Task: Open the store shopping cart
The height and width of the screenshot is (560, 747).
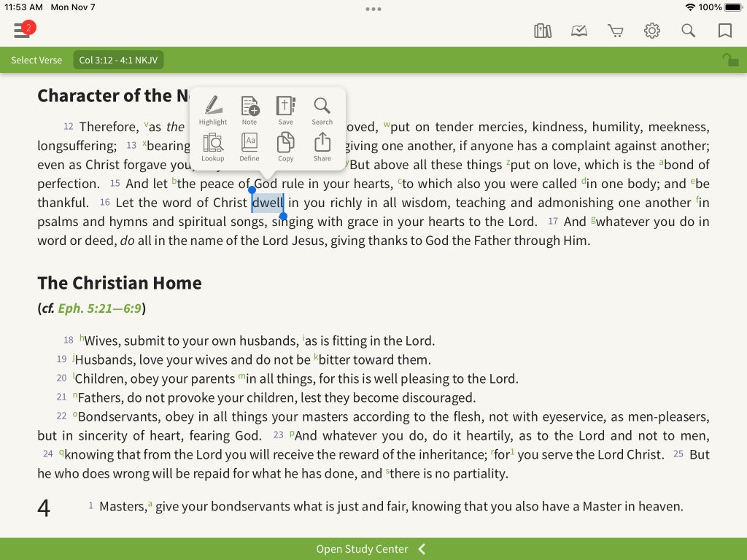Action: (616, 31)
